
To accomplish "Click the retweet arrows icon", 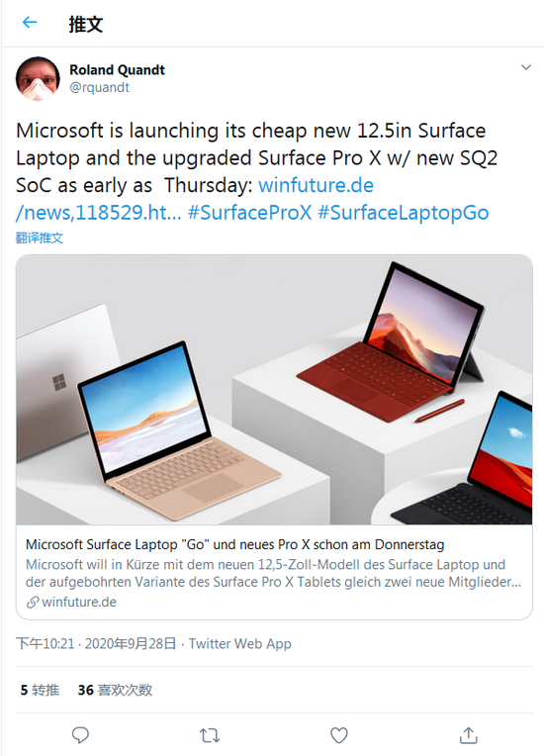I will 210,735.
